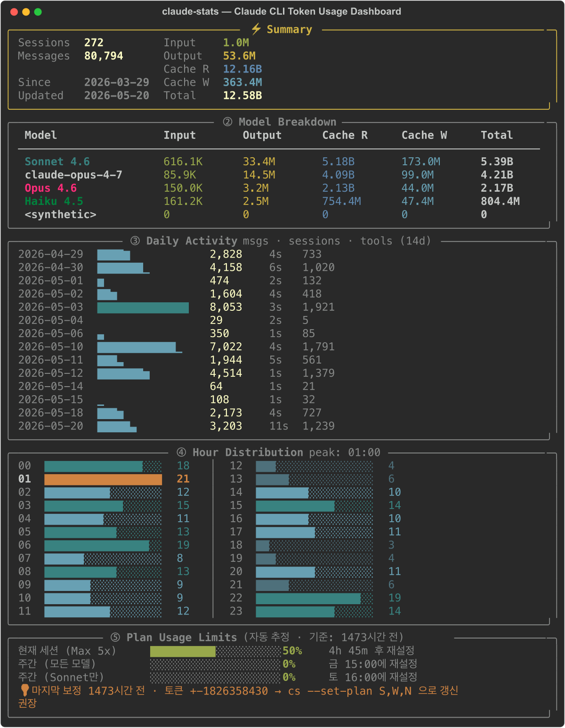Select the Haiku 4.5 model row
Image resolution: width=565 pixels, height=728 pixels.
(279, 201)
